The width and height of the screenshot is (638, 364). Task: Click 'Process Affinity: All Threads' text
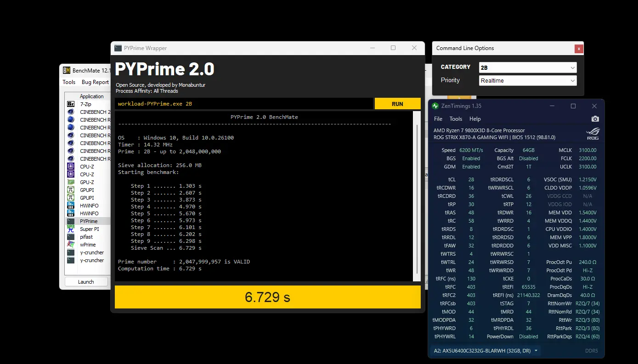pos(147,91)
